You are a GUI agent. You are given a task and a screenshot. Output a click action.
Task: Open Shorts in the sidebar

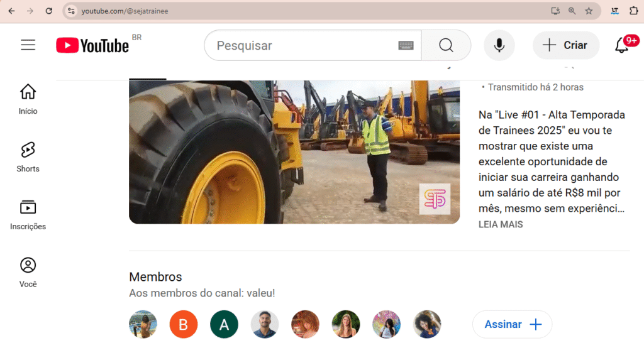[x=28, y=156]
